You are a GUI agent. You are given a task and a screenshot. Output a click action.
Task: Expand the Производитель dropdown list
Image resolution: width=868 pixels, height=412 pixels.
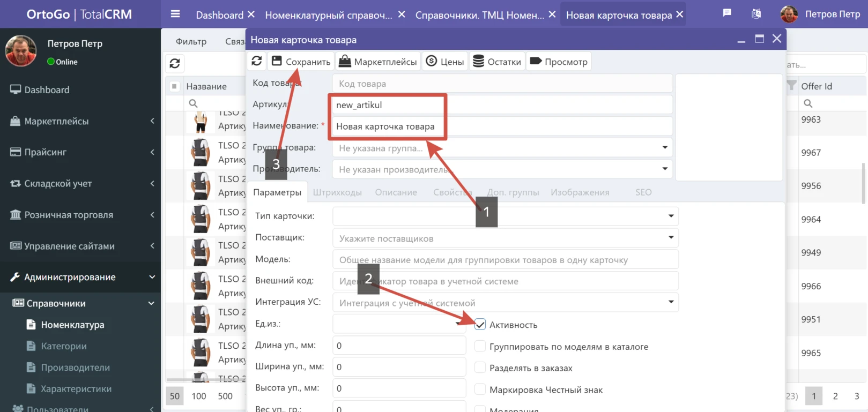pos(665,169)
